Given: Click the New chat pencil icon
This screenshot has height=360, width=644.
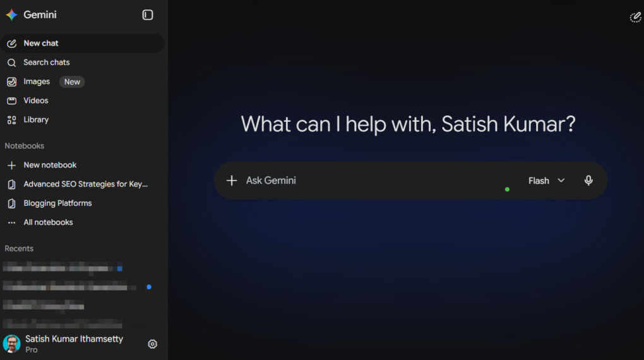Looking at the screenshot, I should 11,43.
